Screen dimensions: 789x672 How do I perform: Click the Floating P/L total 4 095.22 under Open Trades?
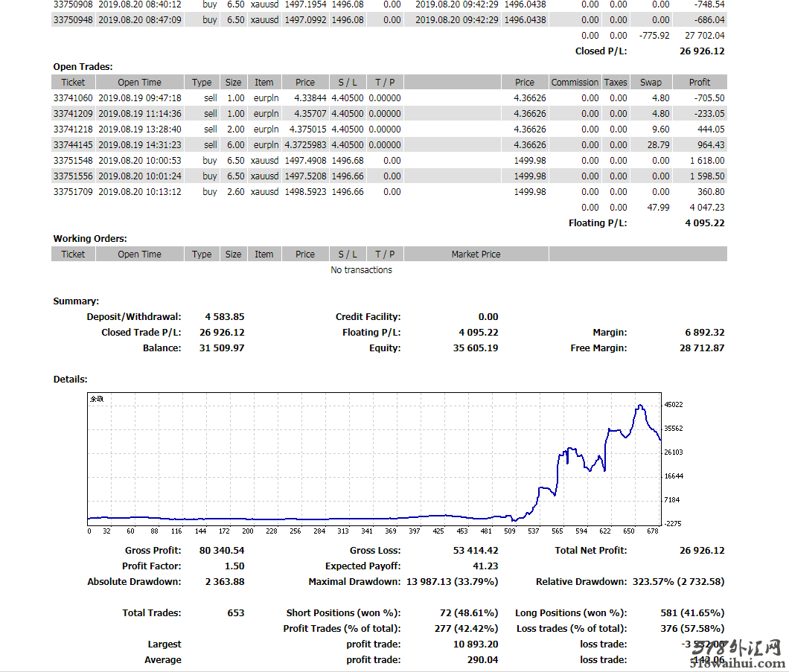pos(704,223)
